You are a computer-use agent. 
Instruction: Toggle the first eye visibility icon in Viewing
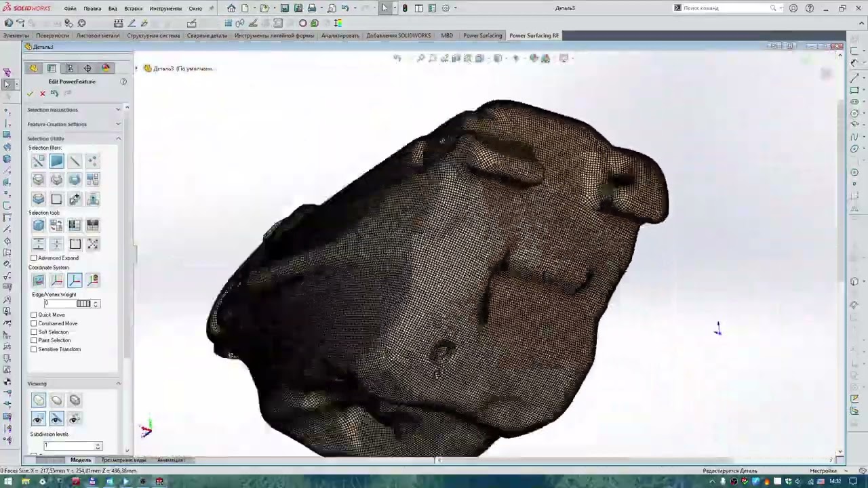click(39, 419)
